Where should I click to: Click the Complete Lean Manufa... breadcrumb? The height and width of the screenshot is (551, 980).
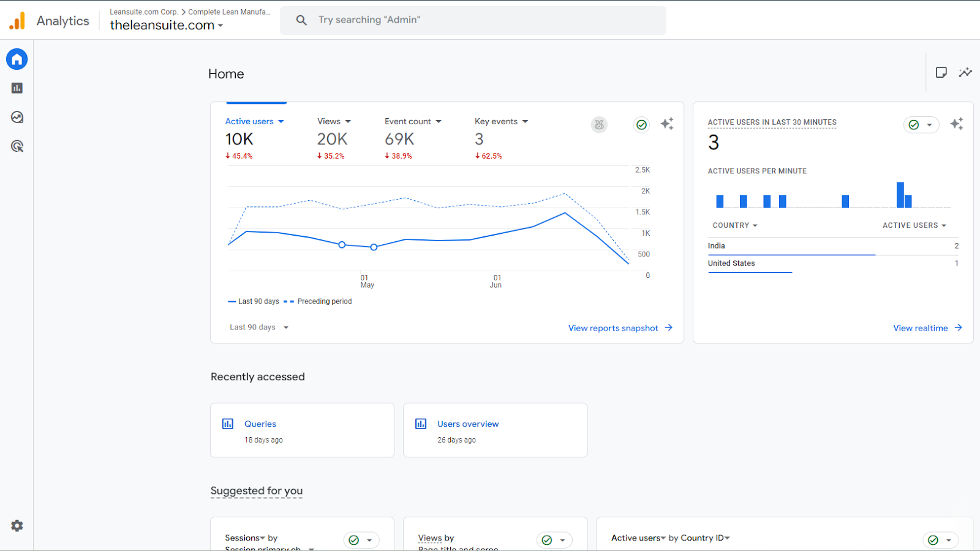[229, 12]
